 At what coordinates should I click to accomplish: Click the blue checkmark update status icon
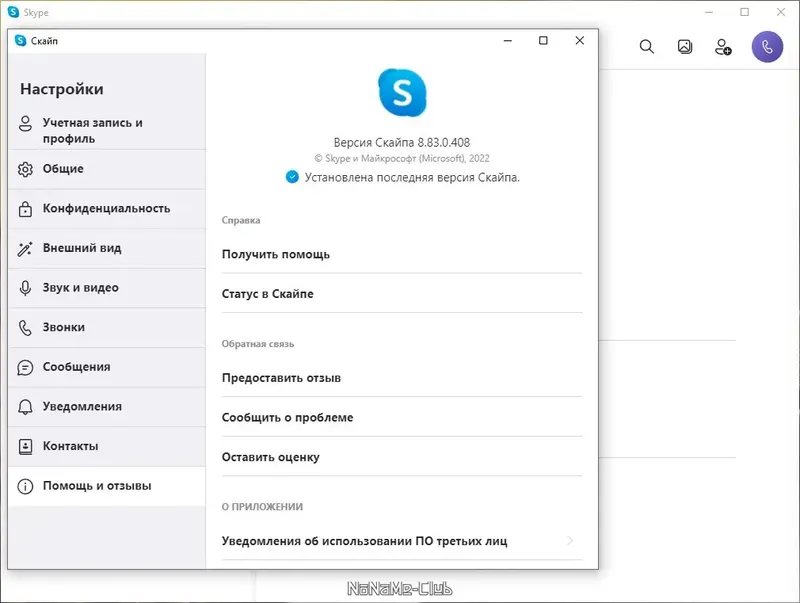pos(292,177)
